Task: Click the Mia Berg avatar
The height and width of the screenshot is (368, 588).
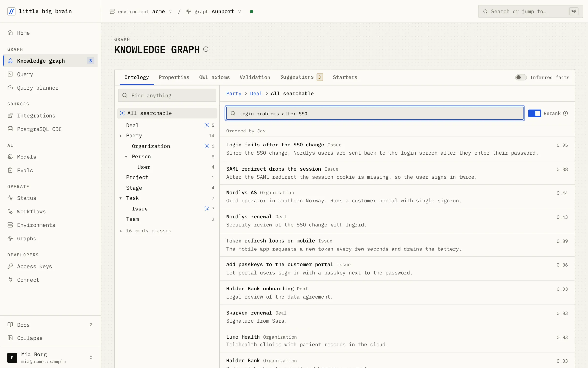Action: coord(12,357)
